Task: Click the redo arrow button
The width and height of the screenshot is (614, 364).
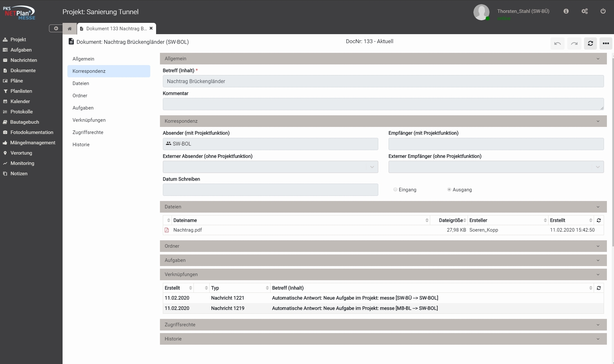Action: click(x=574, y=43)
